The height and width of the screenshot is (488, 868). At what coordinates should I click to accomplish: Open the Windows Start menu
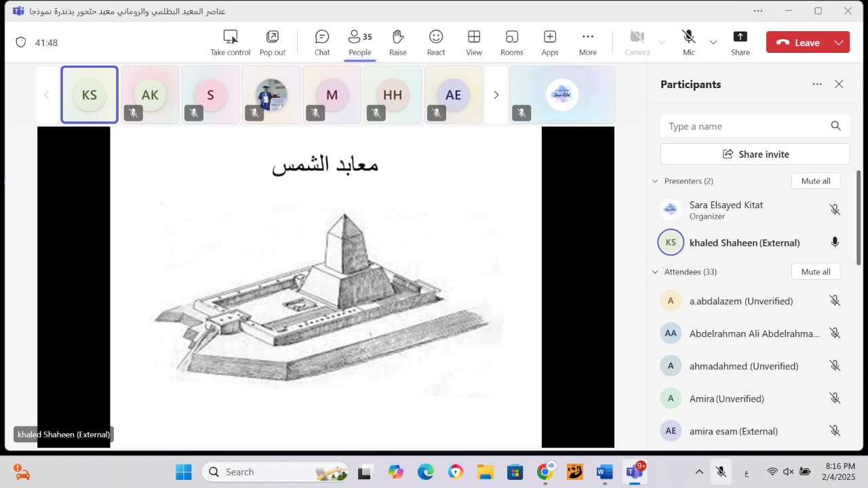(x=184, y=472)
